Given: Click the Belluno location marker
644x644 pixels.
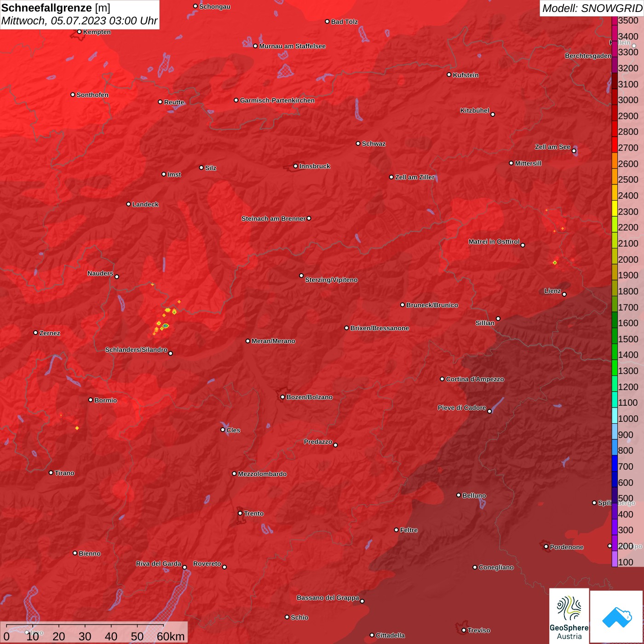Looking at the screenshot, I should [458, 495].
